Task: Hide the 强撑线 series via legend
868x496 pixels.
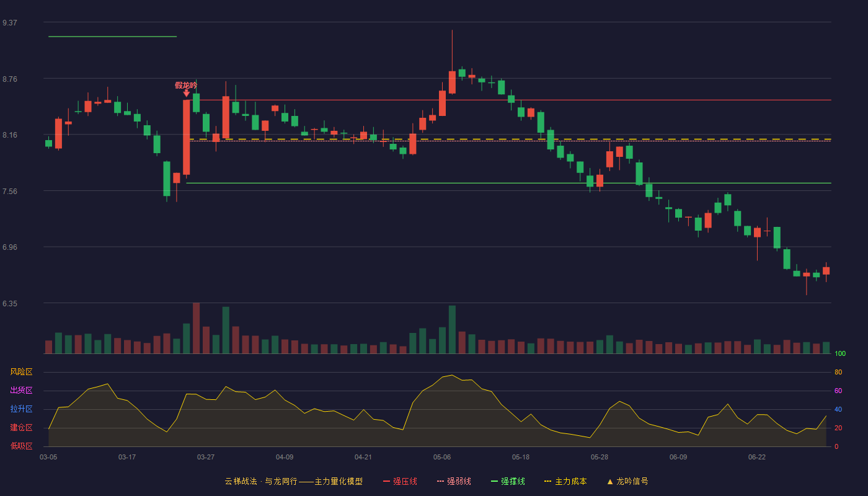Action: click(x=508, y=481)
